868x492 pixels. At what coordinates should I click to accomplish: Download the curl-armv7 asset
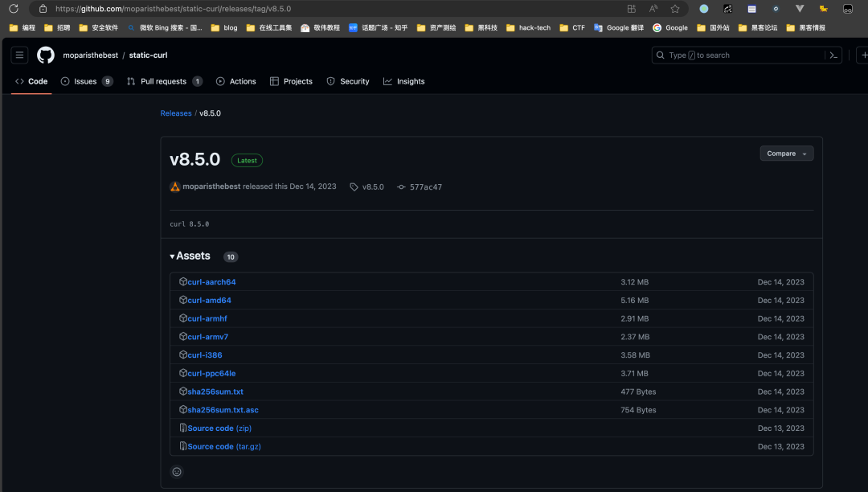point(207,337)
